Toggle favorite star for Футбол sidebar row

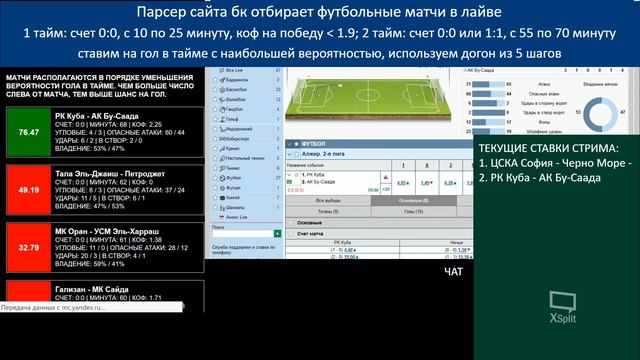coord(216,178)
